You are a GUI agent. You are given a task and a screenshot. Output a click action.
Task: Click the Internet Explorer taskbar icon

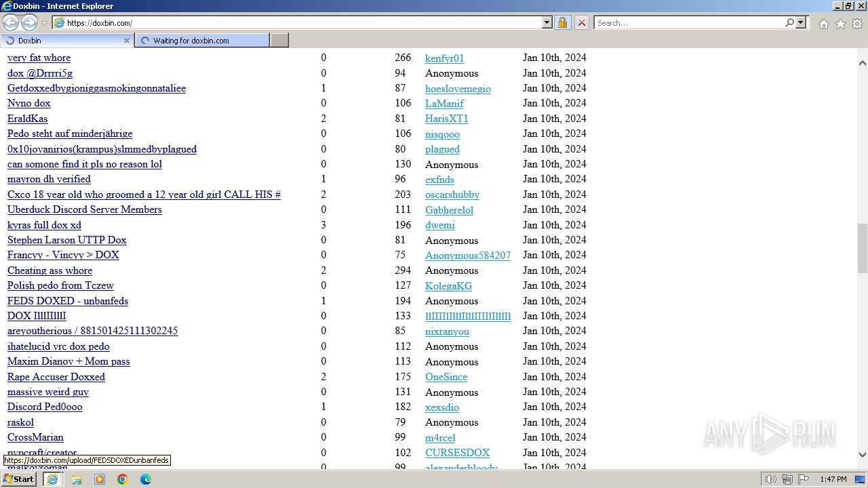coord(52,479)
